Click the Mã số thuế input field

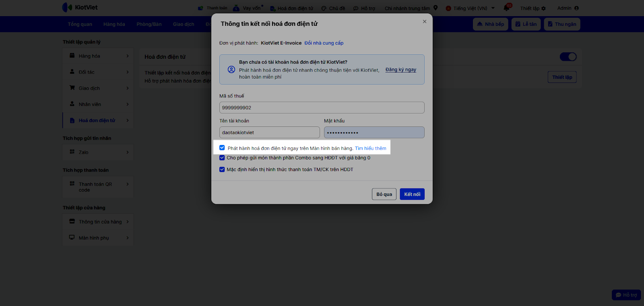point(322,108)
